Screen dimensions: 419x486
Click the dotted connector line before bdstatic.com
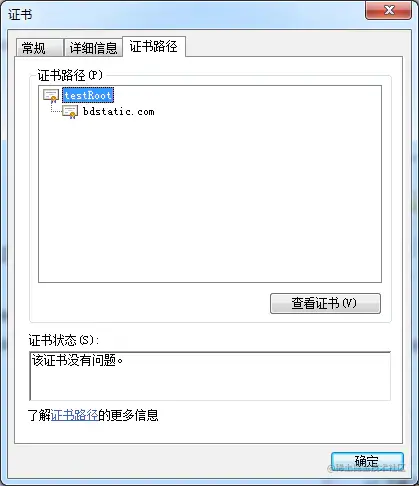tap(56, 108)
